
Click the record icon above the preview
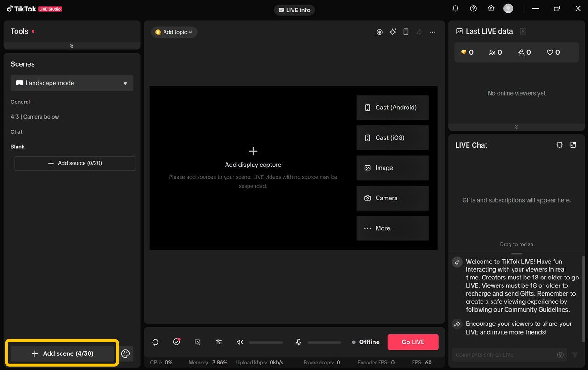point(379,32)
